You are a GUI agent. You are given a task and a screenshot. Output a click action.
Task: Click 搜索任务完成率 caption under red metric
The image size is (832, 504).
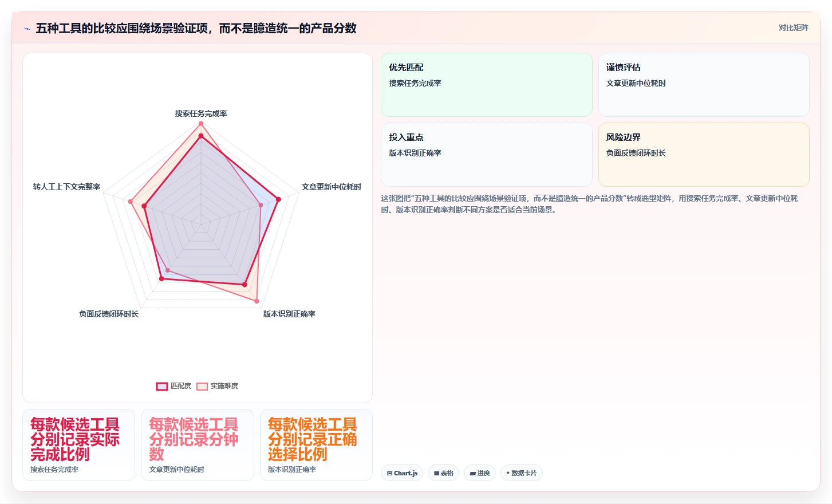point(54,469)
